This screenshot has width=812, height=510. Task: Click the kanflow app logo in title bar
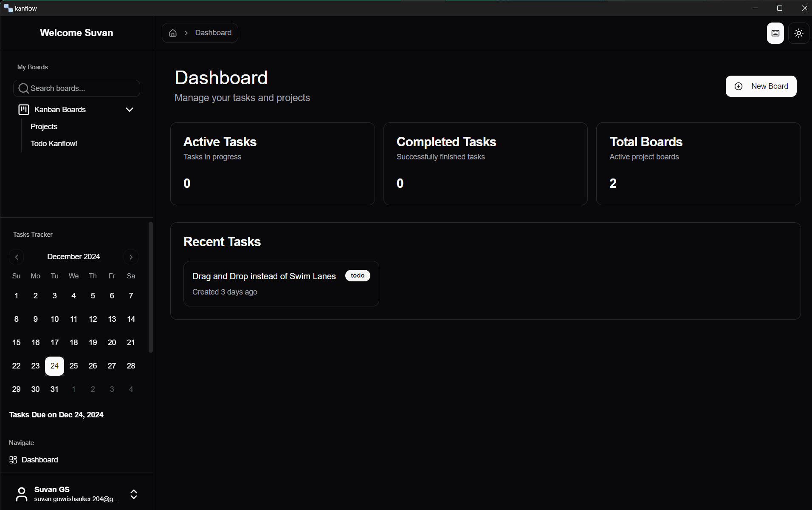coord(8,8)
